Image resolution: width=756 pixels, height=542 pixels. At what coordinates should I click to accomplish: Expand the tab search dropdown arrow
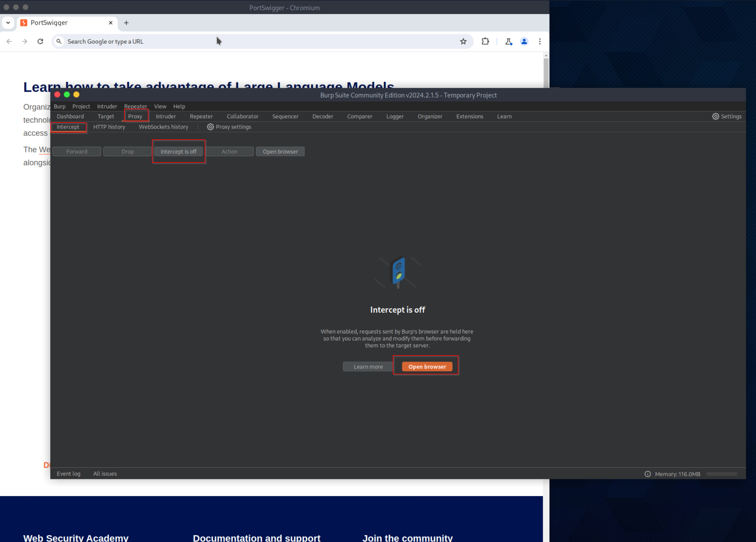click(x=8, y=23)
